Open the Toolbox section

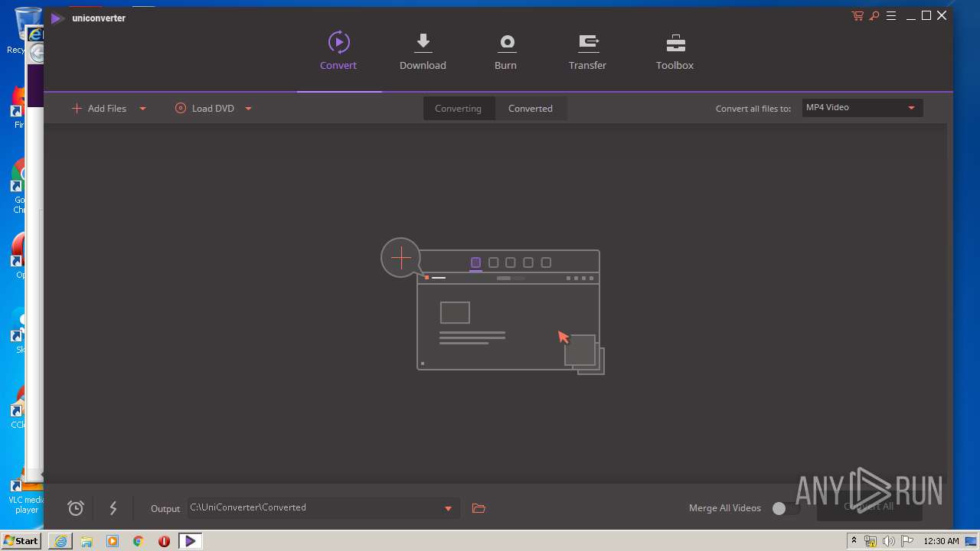click(675, 51)
